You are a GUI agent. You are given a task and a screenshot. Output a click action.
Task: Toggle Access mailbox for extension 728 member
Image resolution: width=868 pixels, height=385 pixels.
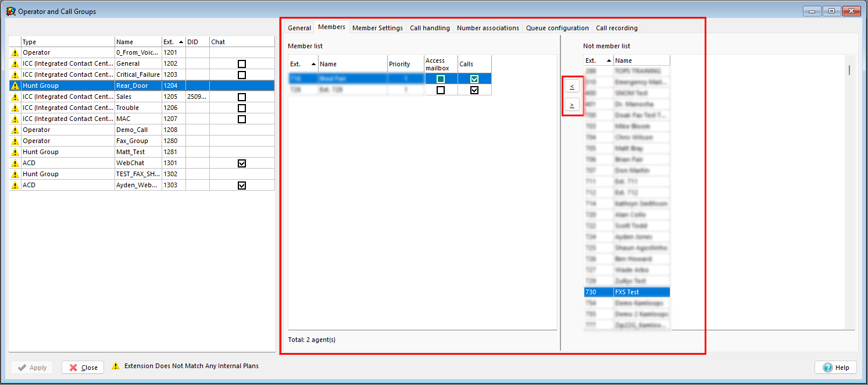click(x=441, y=90)
